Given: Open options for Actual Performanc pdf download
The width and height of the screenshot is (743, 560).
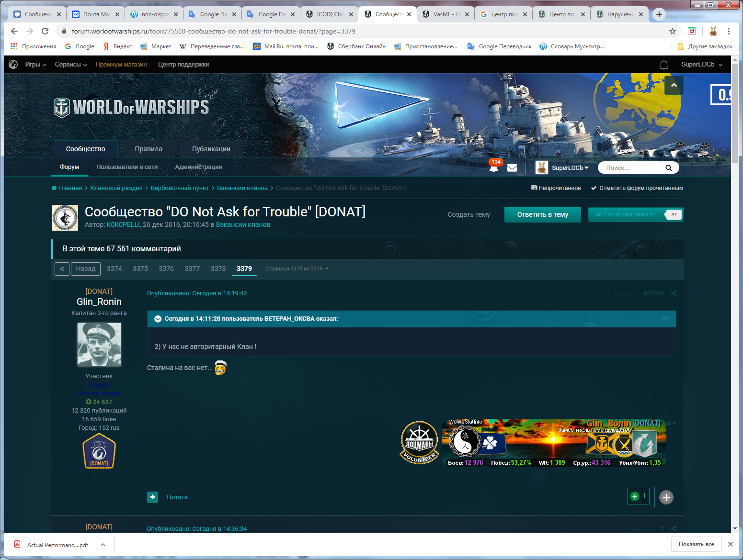Looking at the screenshot, I should [x=103, y=545].
